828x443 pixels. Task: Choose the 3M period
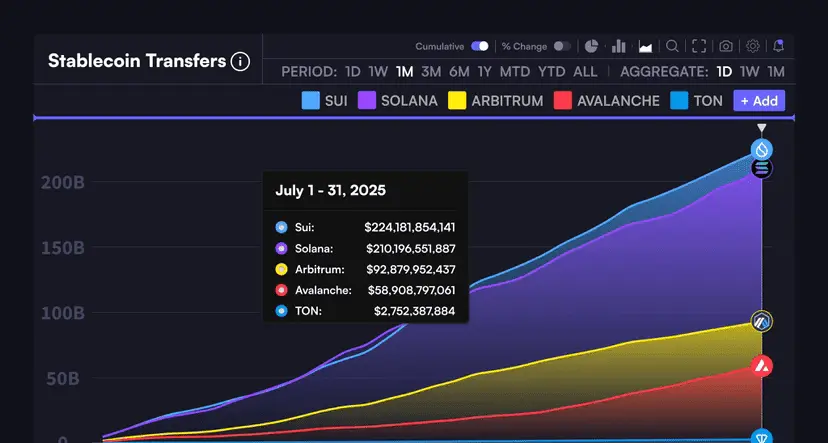coord(431,72)
